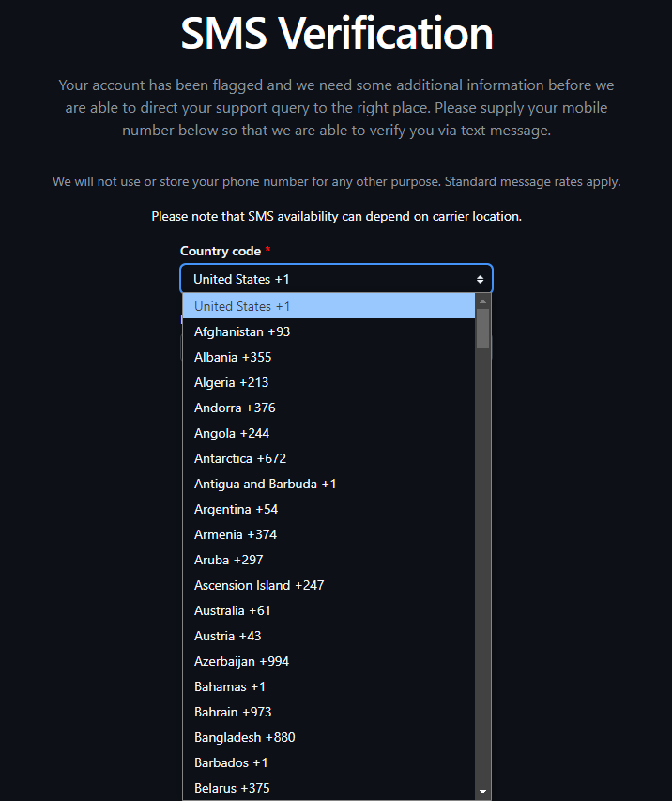
Task: Open the Country code select box
Action: pyautogui.click(x=336, y=279)
